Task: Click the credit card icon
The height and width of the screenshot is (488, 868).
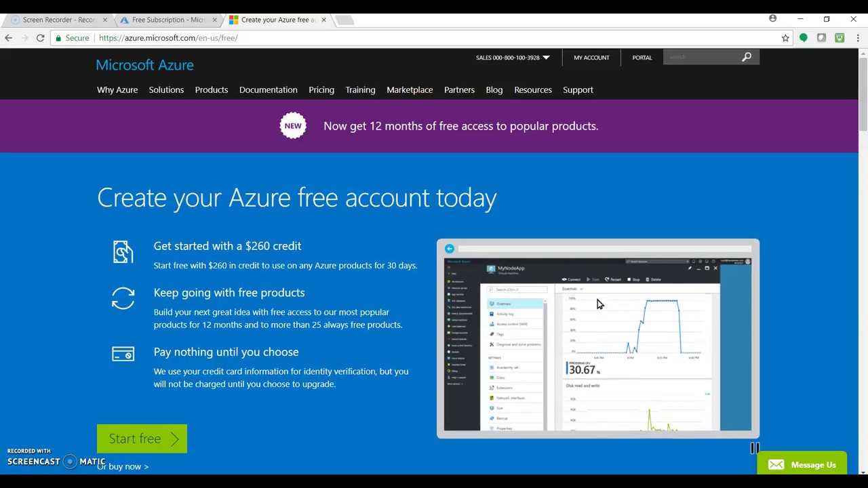Action: (123, 354)
